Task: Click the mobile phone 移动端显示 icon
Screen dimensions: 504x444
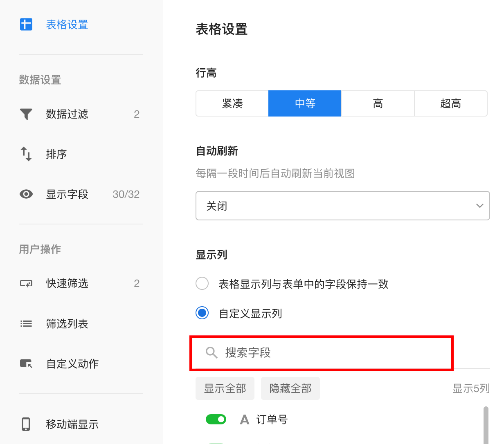Action: point(26,424)
